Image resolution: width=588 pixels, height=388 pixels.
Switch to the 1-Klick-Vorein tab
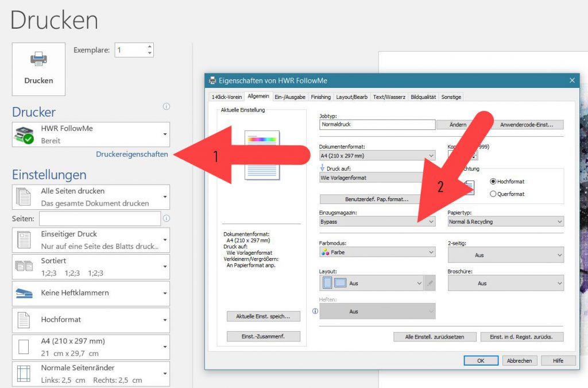pos(226,97)
